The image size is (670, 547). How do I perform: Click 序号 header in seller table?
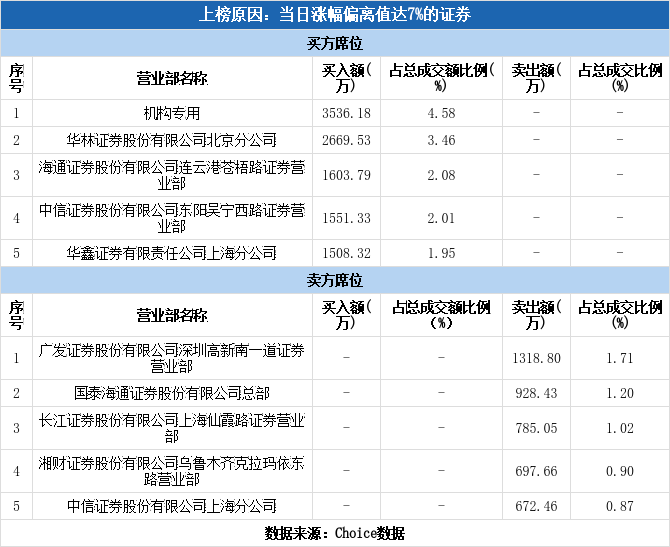tap(16, 315)
